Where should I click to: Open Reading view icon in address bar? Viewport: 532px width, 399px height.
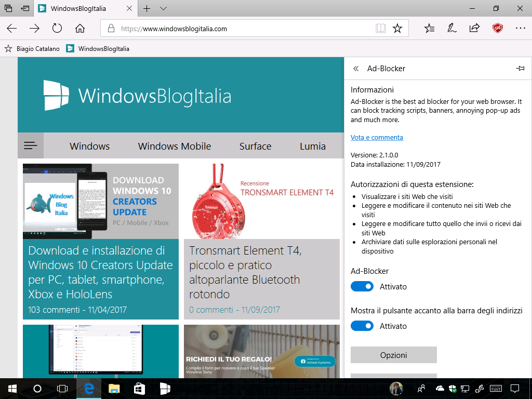(381, 29)
